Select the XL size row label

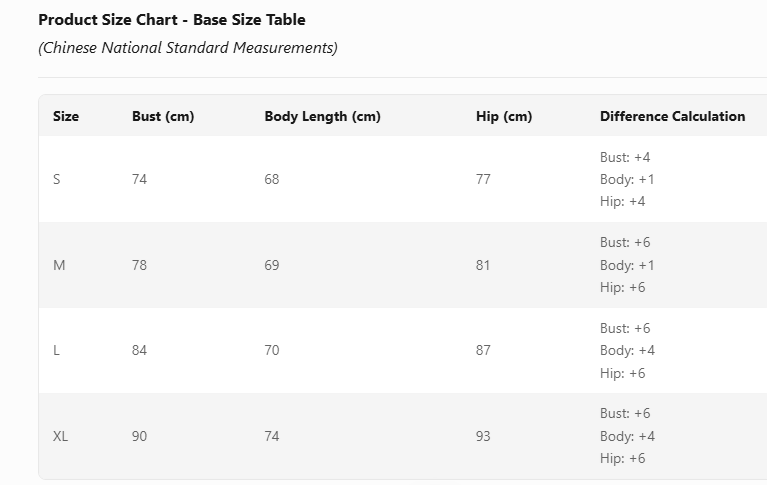61,436
